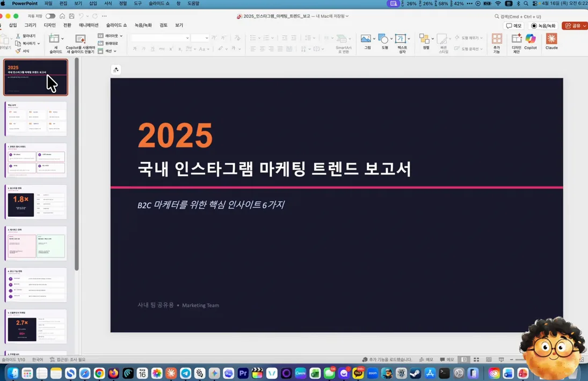
Task: Click the Home icon in title bar
Action: pyautogui.click(x=62, y=16)
